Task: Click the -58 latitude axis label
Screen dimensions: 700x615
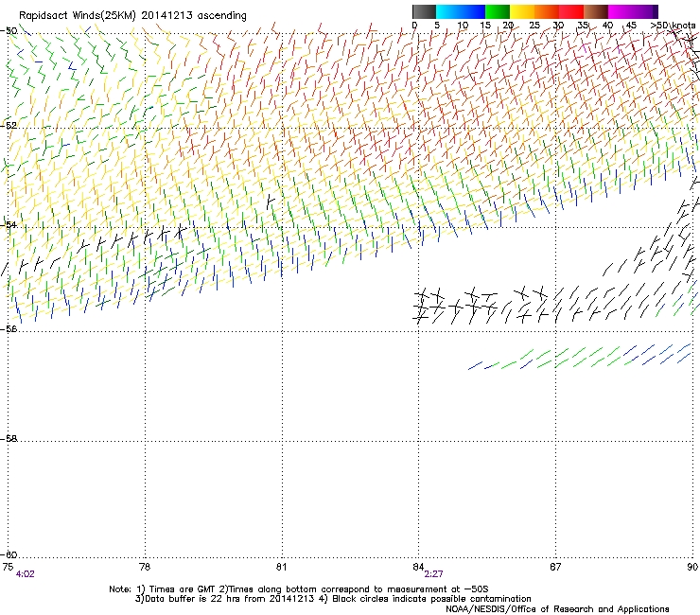Action: coord(9,439)
